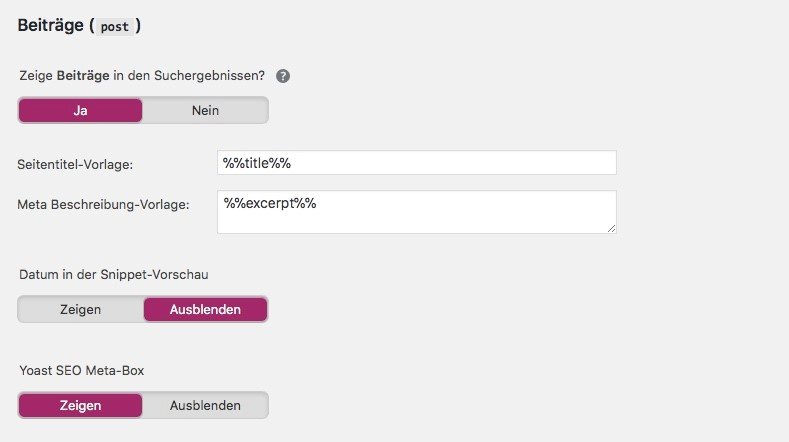The height and width of the screenshot is (442, 789).
Task: Click the textarea resize handle corner
Action: click(x=611, y=228)
